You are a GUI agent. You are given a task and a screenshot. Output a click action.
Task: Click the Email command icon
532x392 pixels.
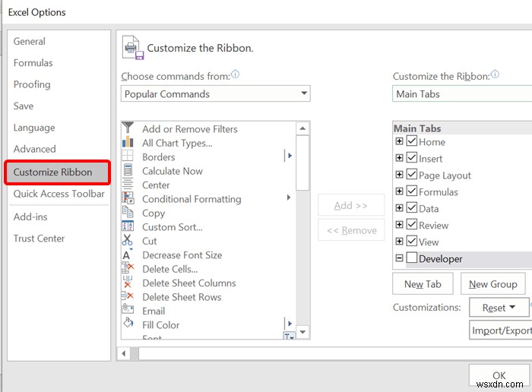(128, 309)
